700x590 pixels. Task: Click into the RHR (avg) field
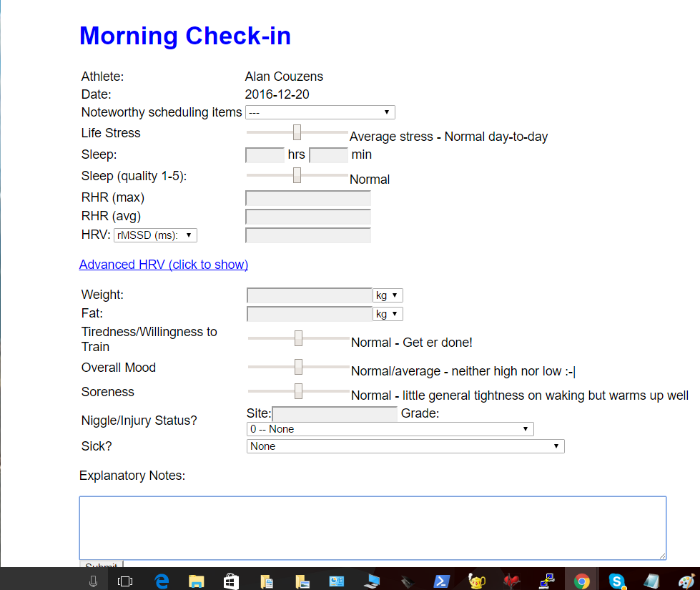pyautogui.click(x=308, y=217)
